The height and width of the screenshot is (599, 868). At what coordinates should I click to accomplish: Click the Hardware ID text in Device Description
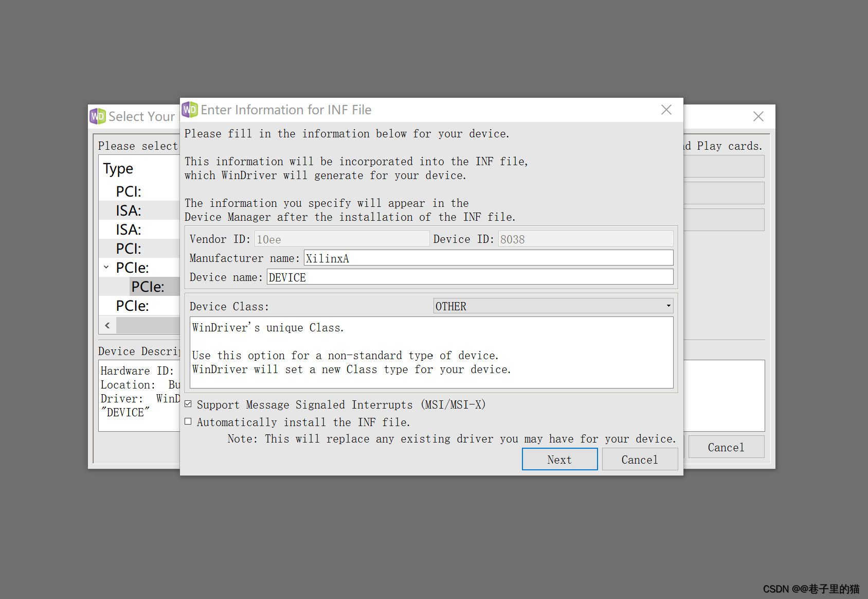pos(137,371)
